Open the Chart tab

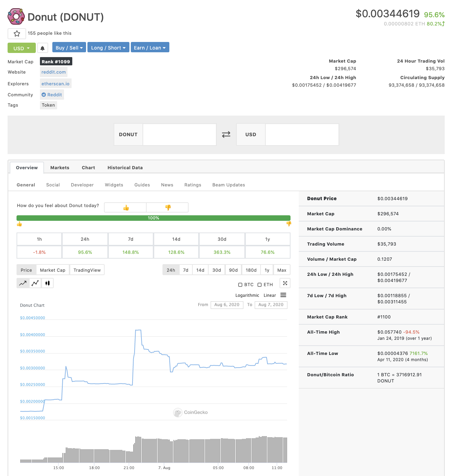pyautogui.click(x=88, y=167)
